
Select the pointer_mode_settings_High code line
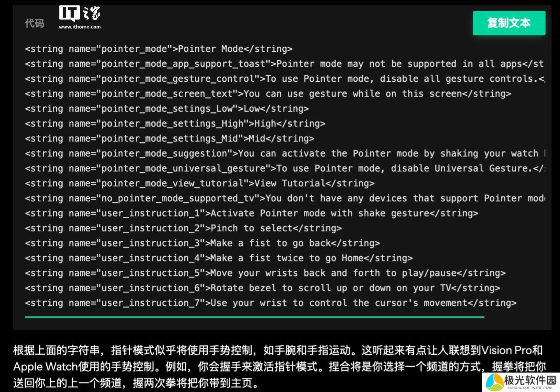(175, 124)
